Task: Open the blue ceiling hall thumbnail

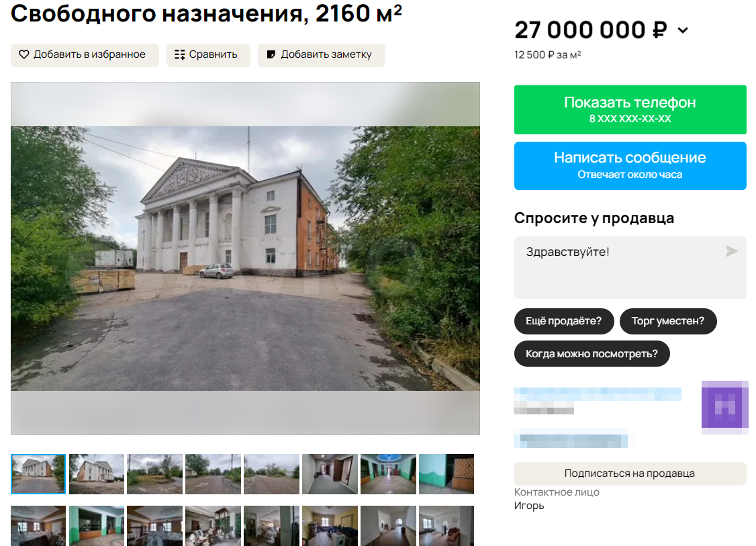Action: click(388, 474)
